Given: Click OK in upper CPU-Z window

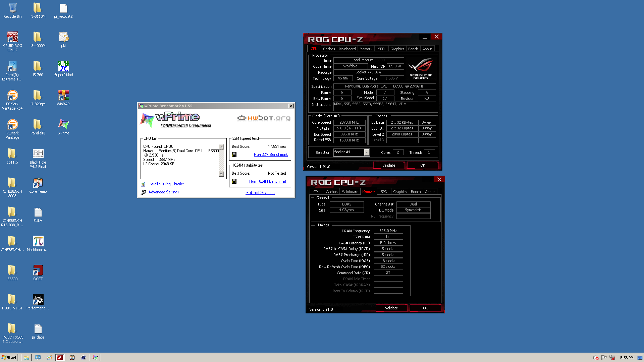Looking at the screenshot, I should pos(423,165).
